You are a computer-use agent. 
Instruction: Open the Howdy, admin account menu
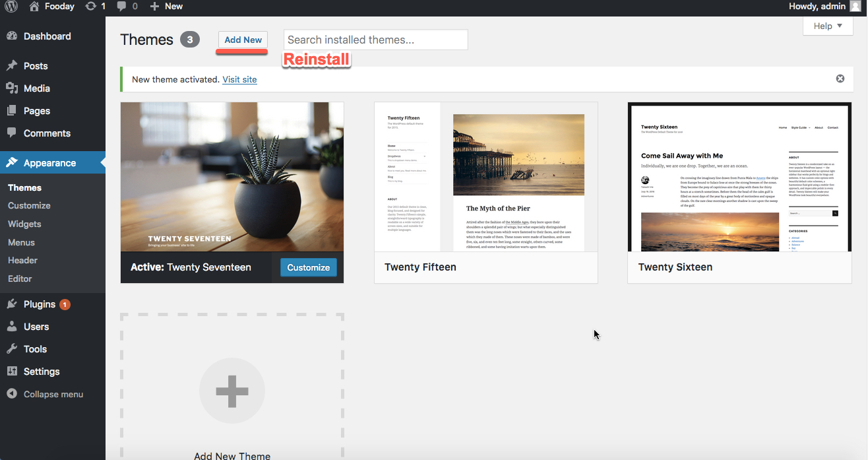(824, 7)
